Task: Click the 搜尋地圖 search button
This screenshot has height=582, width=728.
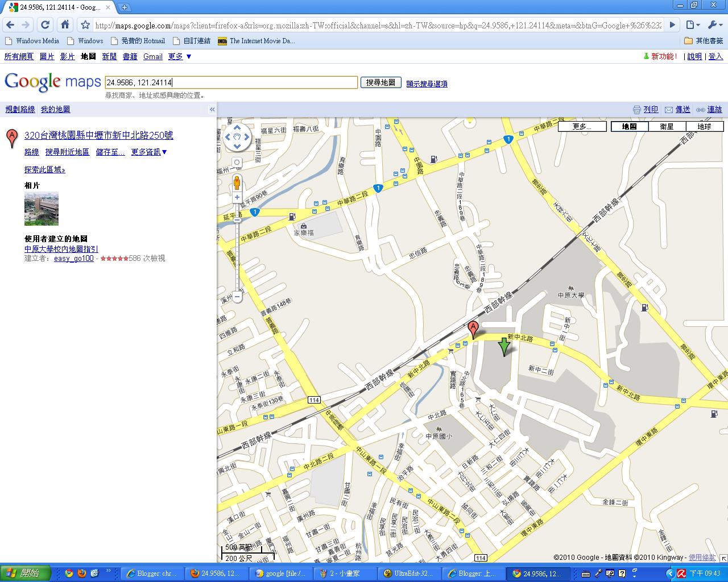Action: 380,82
